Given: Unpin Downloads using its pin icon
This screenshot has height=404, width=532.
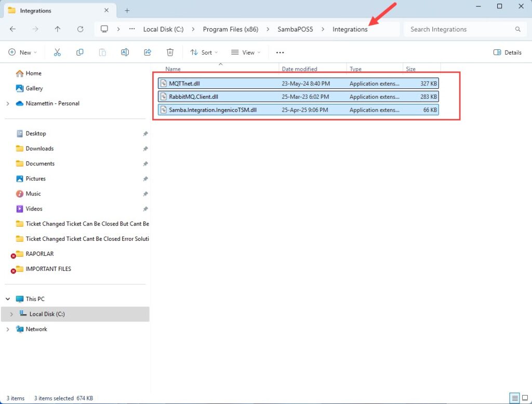Looking at the screenshot, I should pos(145,149).
